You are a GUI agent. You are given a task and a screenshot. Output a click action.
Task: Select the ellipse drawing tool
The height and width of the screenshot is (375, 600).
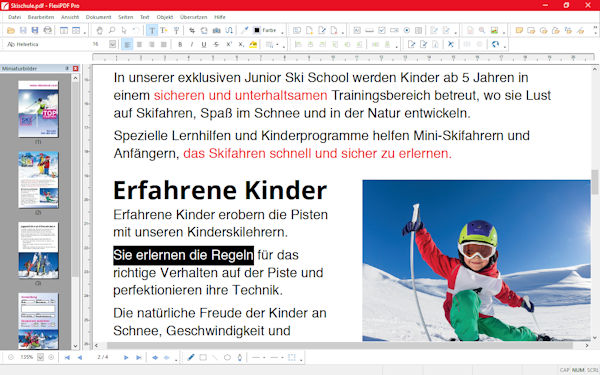tap(227, 357)
